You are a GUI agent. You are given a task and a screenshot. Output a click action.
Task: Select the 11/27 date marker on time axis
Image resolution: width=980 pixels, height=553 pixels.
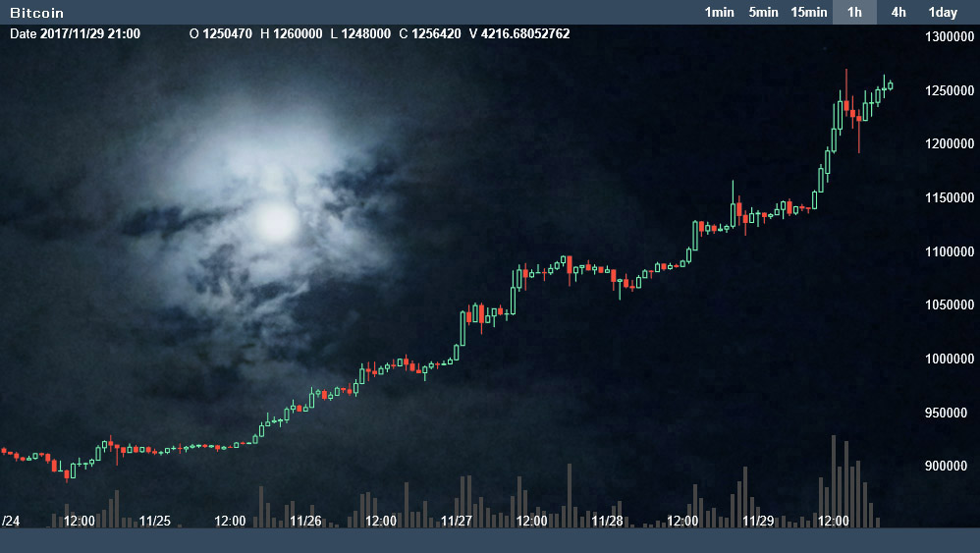tap(457, 521)
